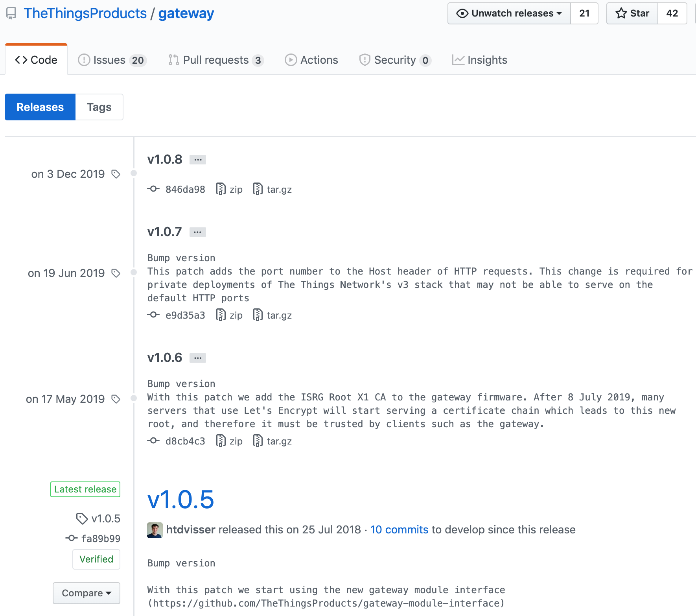Click the tag icon beside 19 Jun 2019

[116, 273]
